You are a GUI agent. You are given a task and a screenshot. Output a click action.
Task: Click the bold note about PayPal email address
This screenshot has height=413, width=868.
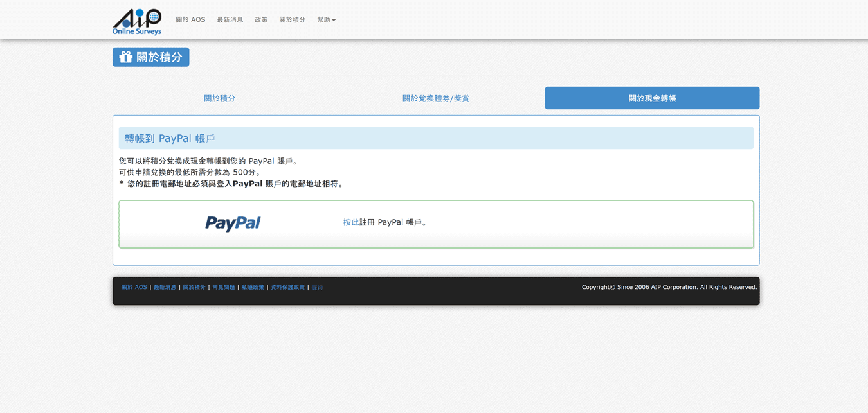point(232,184)
